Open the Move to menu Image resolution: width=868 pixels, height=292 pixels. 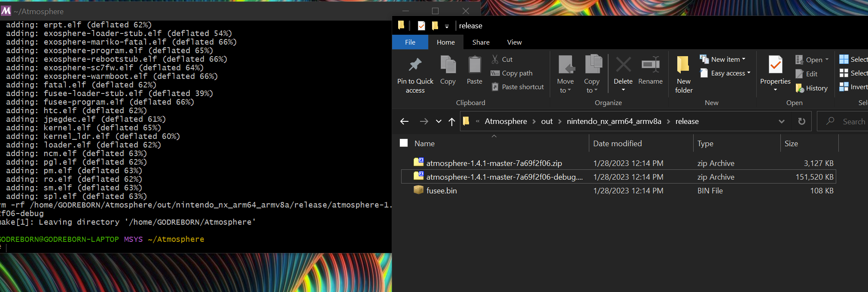pos(565,75)
